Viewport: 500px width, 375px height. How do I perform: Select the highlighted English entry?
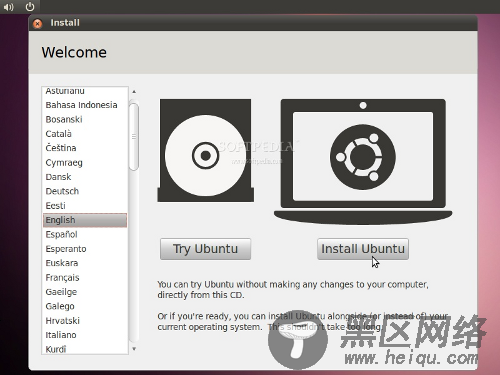coord(85,220)
